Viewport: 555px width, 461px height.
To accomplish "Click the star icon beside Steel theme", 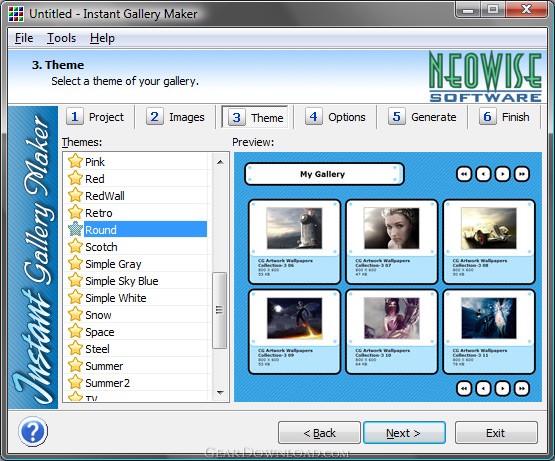I will [75, 348].
